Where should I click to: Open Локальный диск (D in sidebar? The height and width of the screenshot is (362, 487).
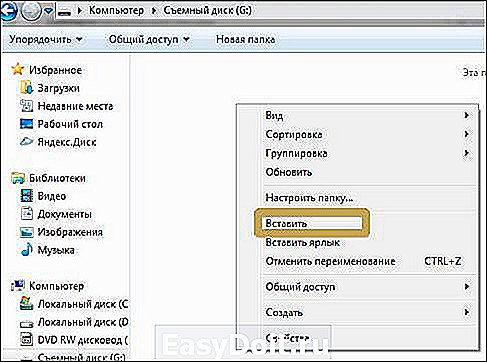(83, 322)
